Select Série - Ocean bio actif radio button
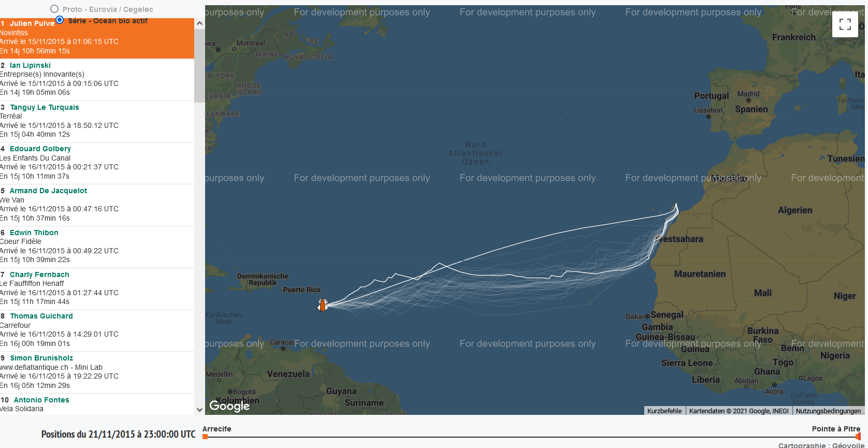Image resolution: width=868 pixels, height=448 pixels. 60,20
